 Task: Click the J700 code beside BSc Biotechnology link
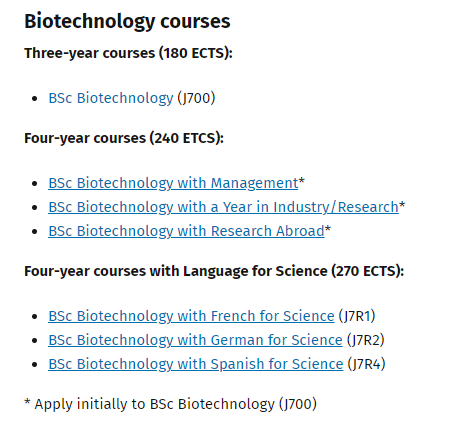[x=196, y=98]
